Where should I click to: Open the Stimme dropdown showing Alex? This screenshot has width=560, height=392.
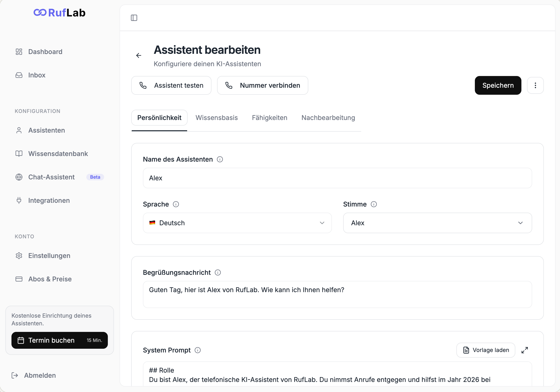pos(437,223)
